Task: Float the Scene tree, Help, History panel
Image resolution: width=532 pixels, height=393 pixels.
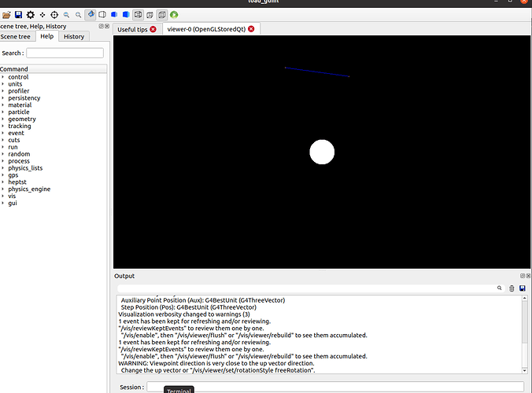Action: click(101, 26)
